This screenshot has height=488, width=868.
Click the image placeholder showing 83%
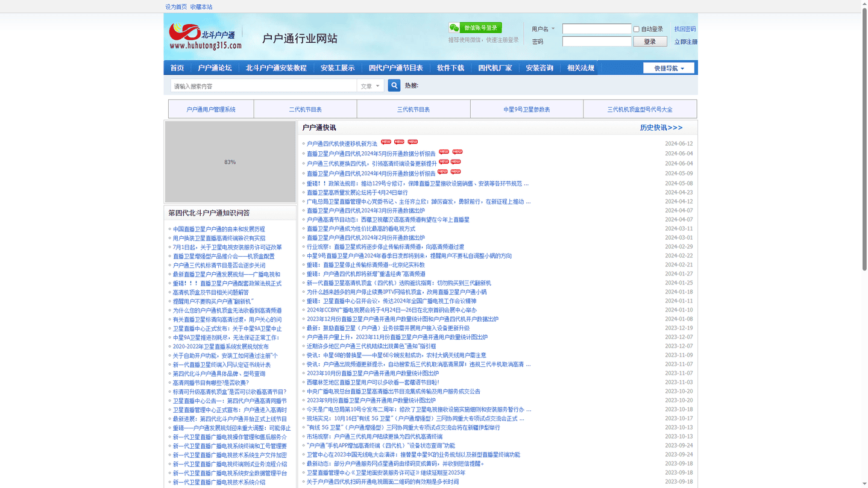[x=230, y=162]
